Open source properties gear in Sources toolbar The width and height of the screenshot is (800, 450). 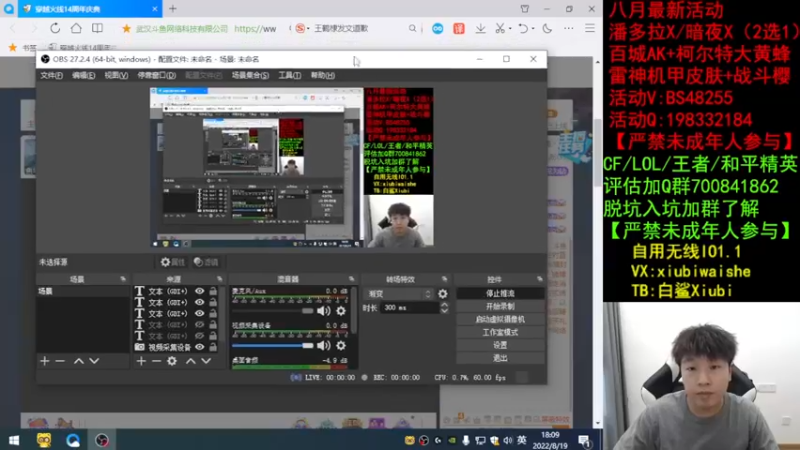(x=172, y=361)
